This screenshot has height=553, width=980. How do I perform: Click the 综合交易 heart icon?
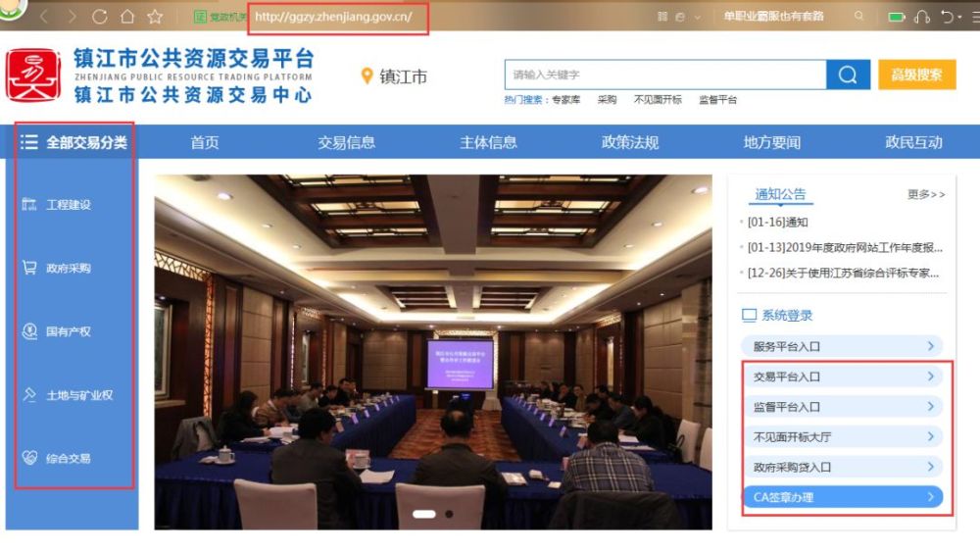[29, 458]
